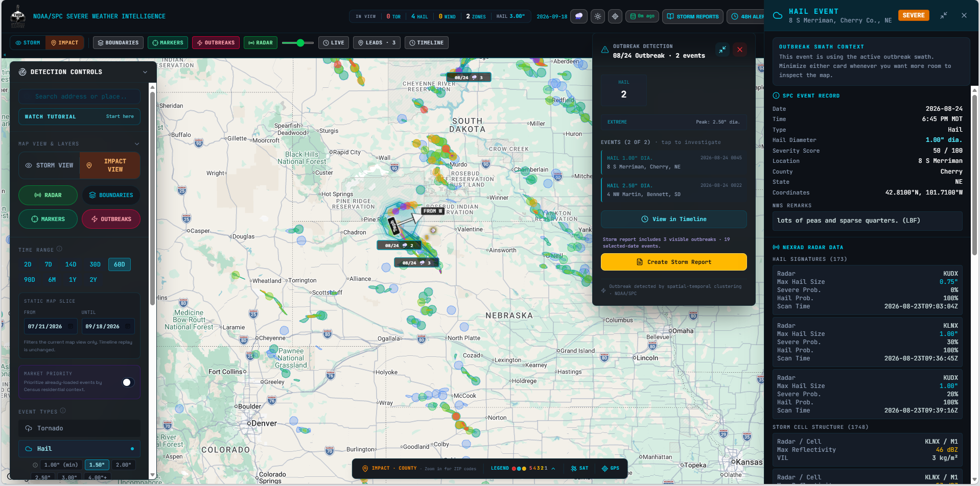This screenshot has width=980, height=486.
Task: Select the 1.00" (min) hail size
Action: pyautogui.click(x=61, y=465)
